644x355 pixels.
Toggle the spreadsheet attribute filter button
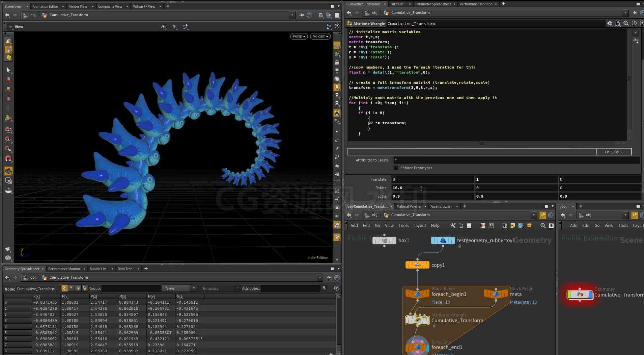tap(324, 288)
